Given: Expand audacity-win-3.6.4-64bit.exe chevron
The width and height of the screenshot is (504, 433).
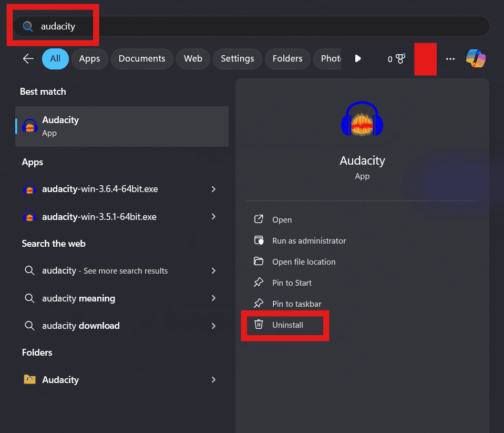Looking at the screenshot, I should click(x=213, y=189).
